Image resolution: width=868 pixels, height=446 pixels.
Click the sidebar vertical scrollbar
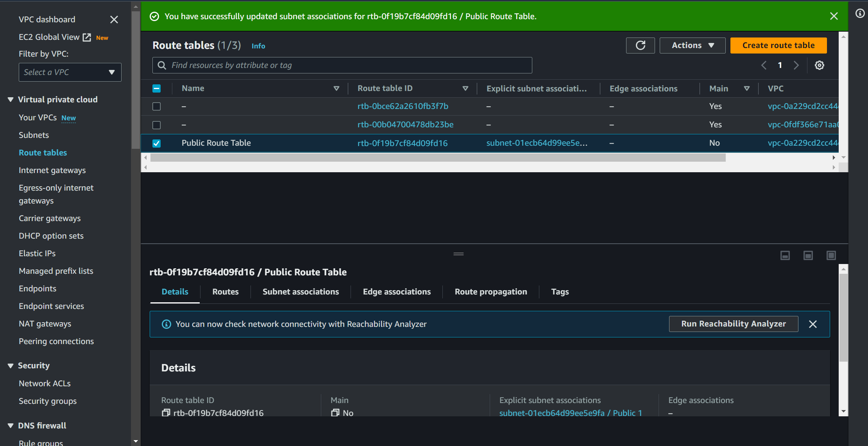(136, 80)
